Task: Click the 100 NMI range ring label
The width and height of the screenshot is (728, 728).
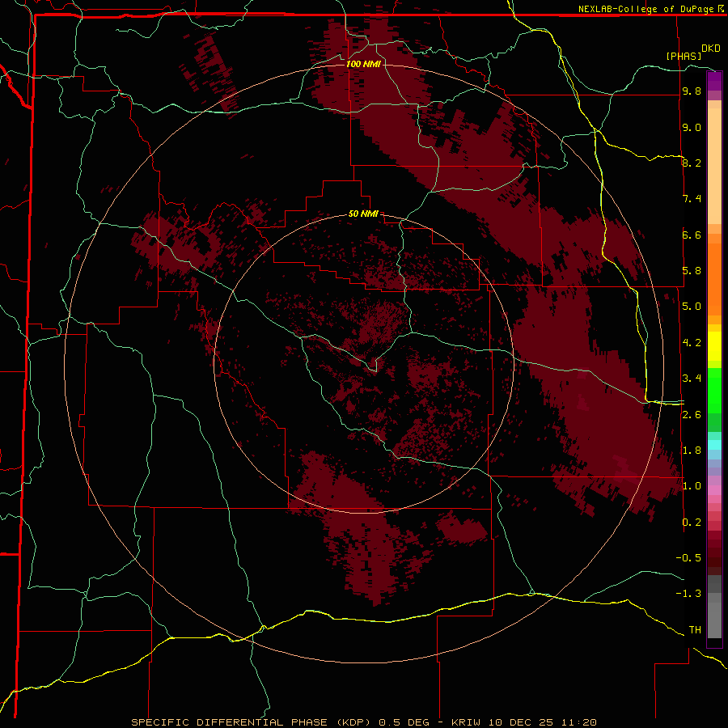Action: pyautogui.click(x=363, y=64)
